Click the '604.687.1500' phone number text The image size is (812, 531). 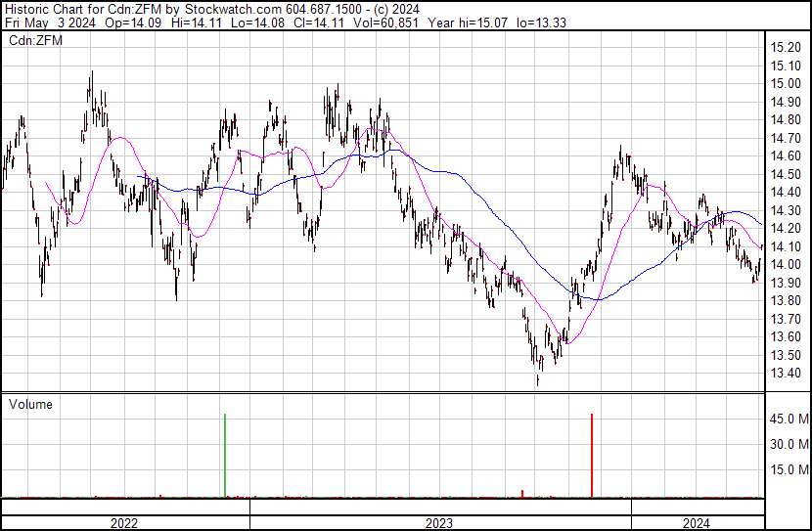[x=324, y=9]
